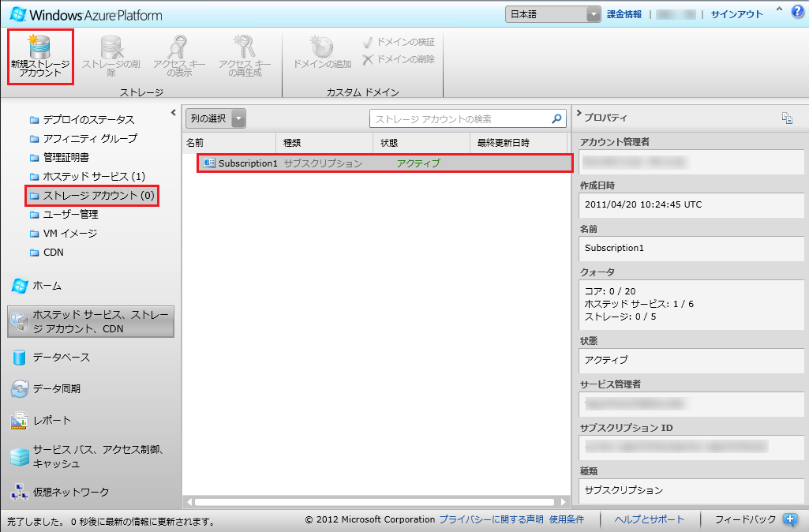Click the 作成日時 value 2011/04/20 10:24:45 UTC
The image size is (809, 532).
[643, 204]
